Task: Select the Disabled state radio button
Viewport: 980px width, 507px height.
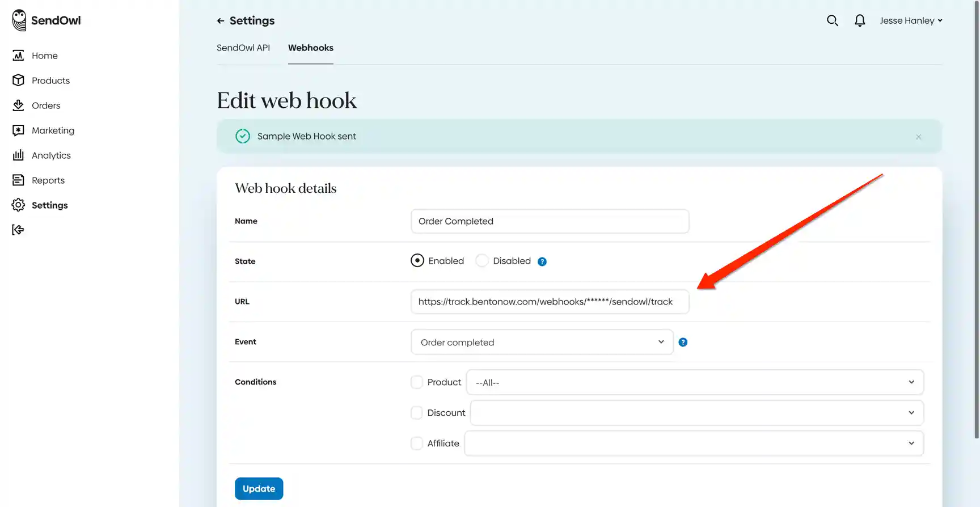Action: 482,261
